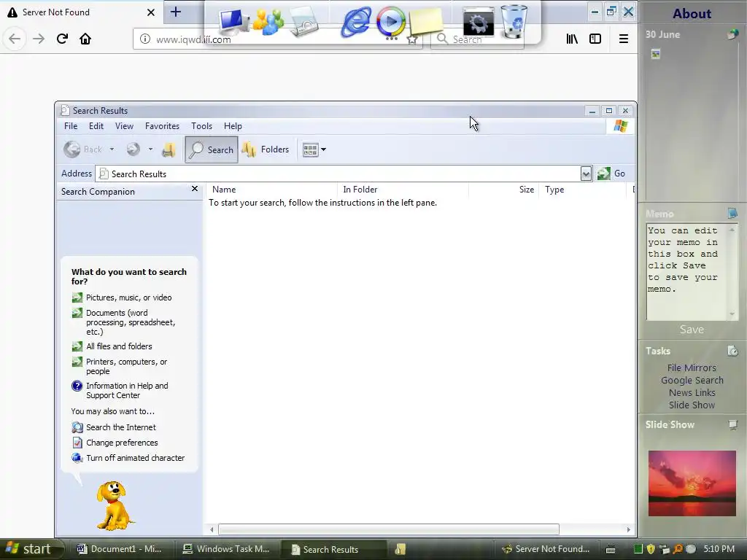
Task: Open News Links task link
Action: click(692, 392)
